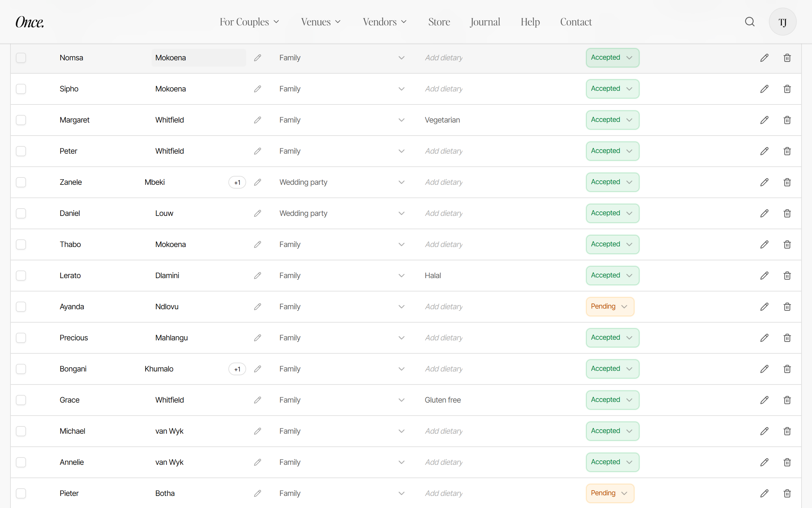Delete Annelie van Wyk's guest entry
Image resolution: width=812 pixels, height=508 pixels.
[x=787, y=462]
